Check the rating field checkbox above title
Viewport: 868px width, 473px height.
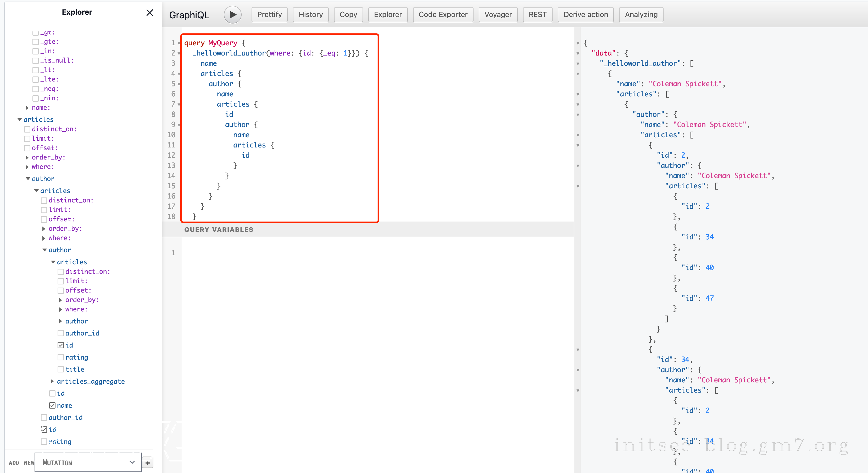[61, 357]
